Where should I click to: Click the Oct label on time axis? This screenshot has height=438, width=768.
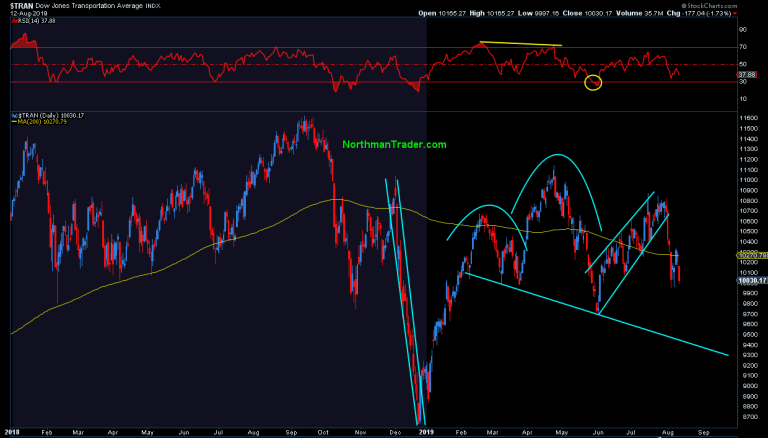tap(323, 428)
